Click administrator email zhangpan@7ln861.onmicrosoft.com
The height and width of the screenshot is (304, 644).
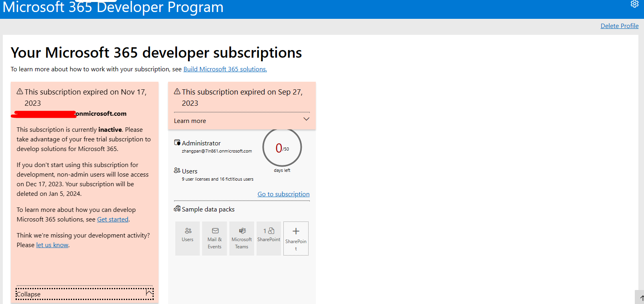(217, 151)
